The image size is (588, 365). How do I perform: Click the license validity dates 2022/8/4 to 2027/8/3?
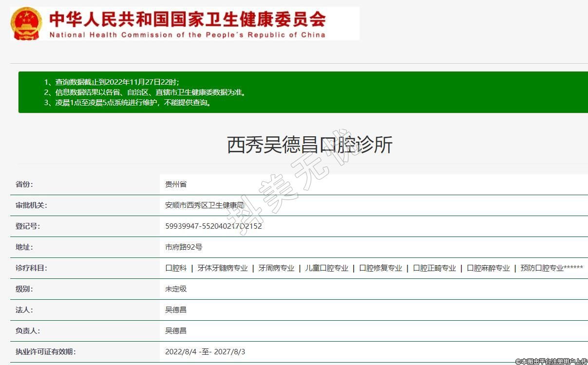pos(205,352)
